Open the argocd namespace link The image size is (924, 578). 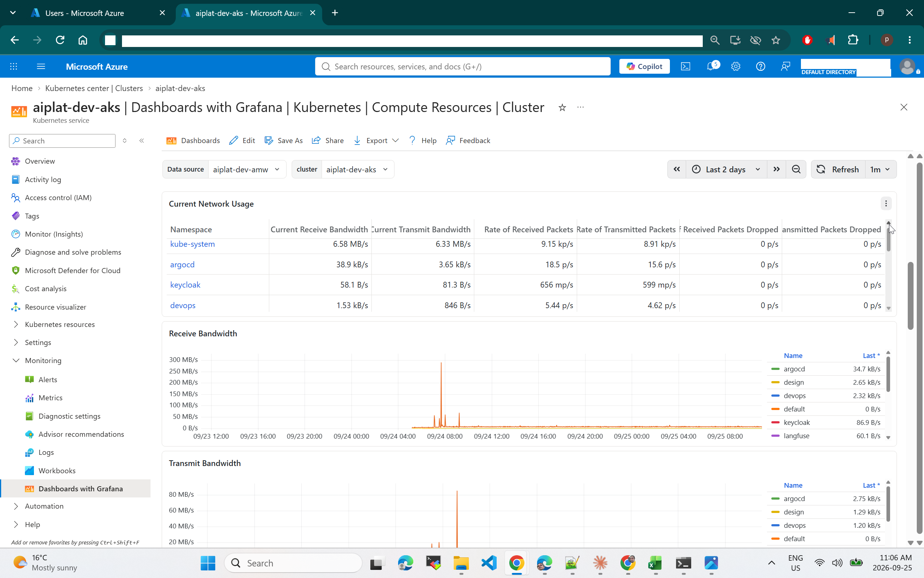click(x=182, y=264)
